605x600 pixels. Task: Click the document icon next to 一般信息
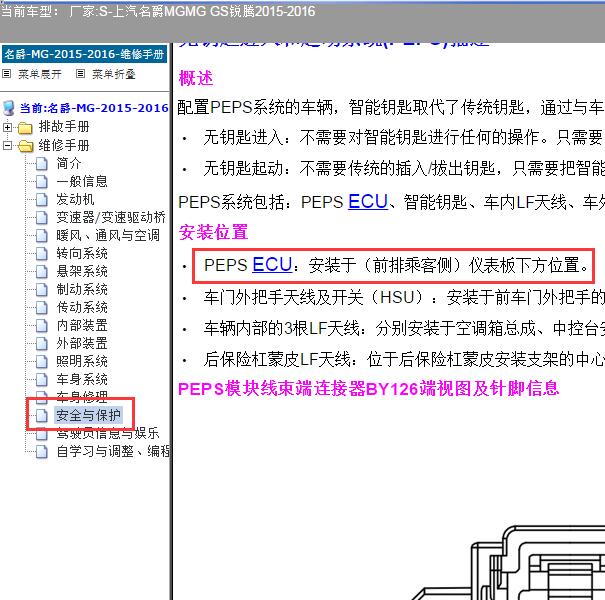(x=42, y=182)
